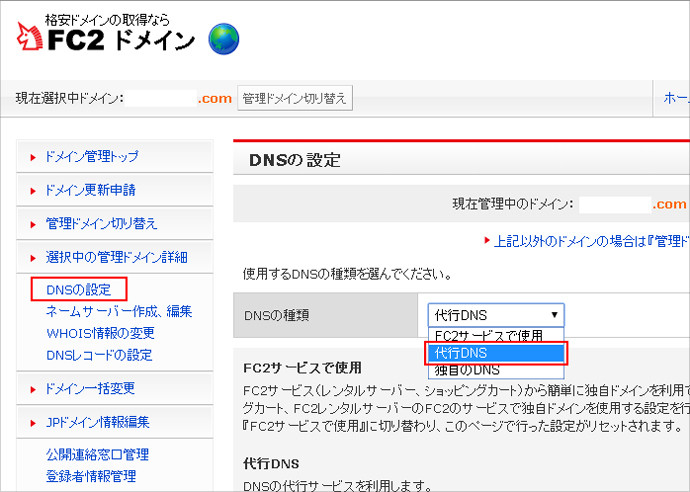Screen dimensions: 690x492
Task: Click the 使用するDNSの種類を選んでください instruction text
Action: coord(348,275)
